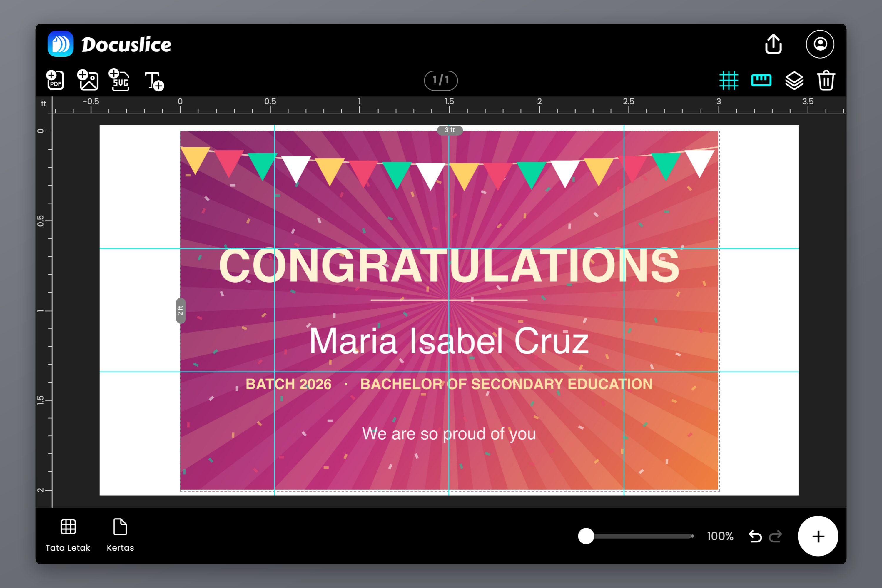Click the 3 ft width label
The height and width of the screenshot is (588, 882).
click(450, 130)
